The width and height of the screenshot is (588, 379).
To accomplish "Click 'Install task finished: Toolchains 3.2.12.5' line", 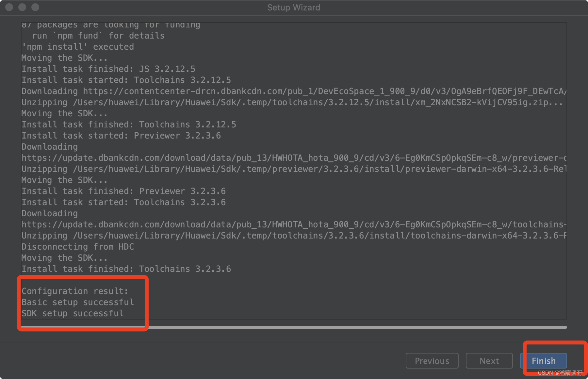I will (x=129, y=124).
